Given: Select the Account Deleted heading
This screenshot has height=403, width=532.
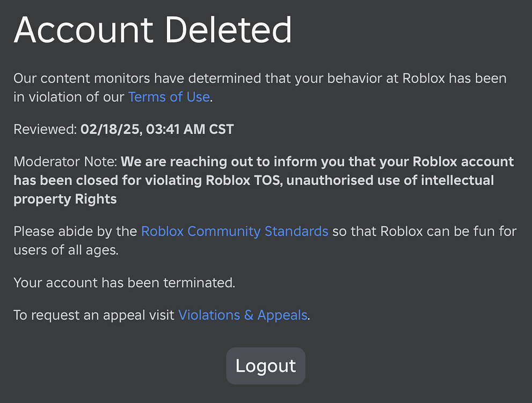Looking at the screenshot, I should point(154,30).
